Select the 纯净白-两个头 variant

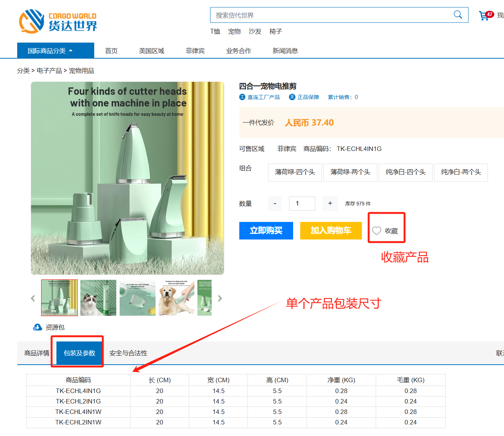pyautogui.click(x=461, y=172)
